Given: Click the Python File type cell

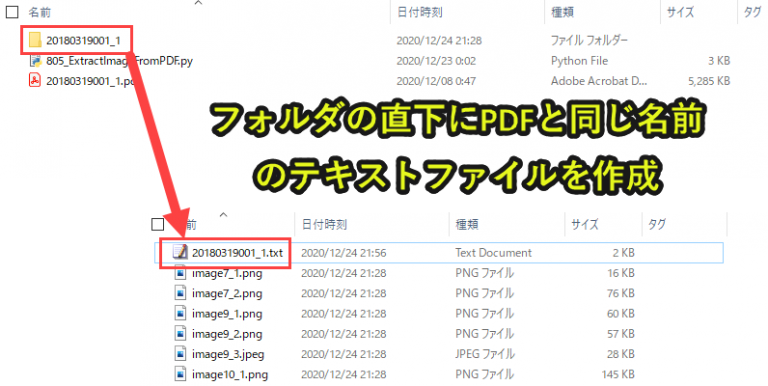Looking at the screenshot, I should 579,61.
